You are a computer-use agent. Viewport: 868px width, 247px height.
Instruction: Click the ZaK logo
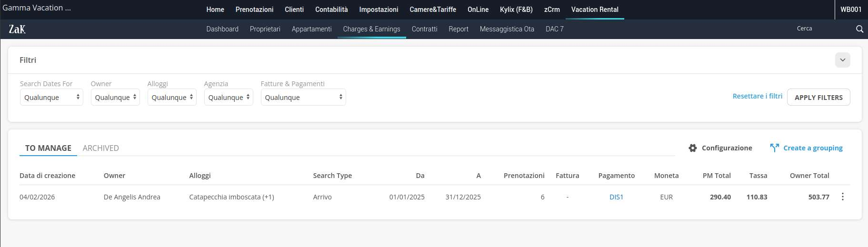click(17, 29)
